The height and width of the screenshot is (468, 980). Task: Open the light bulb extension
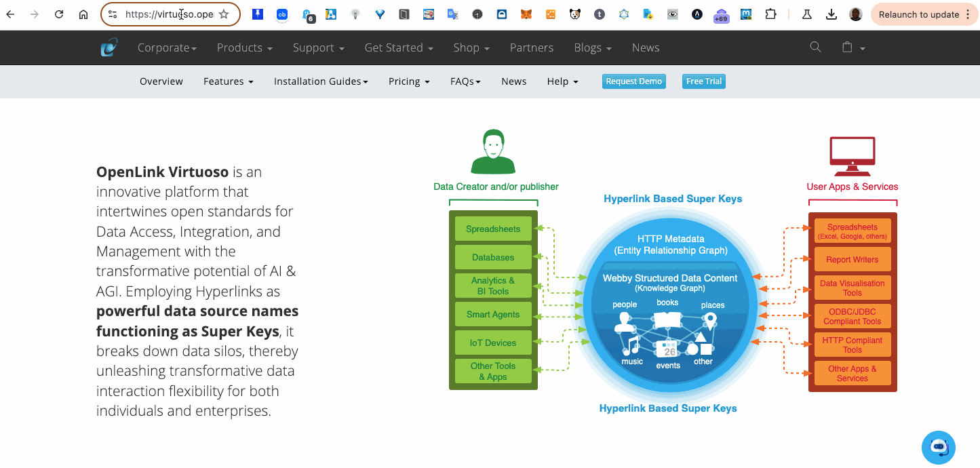pyautogui.click(x=355, y=14)
